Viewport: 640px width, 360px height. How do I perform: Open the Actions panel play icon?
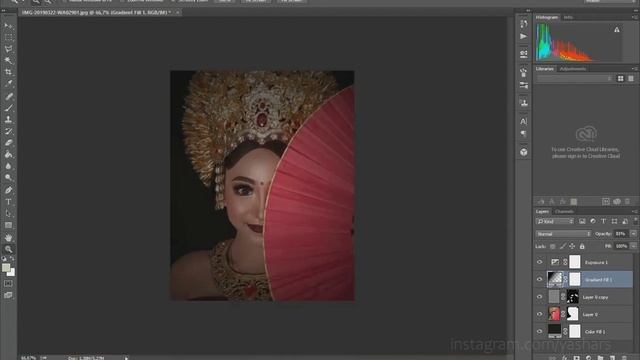coord(524,36)
